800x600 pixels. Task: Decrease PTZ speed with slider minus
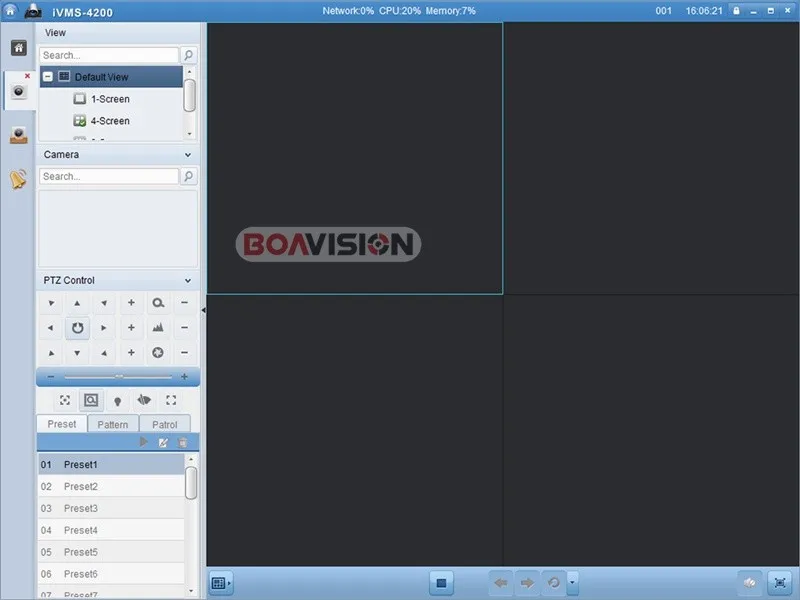[51, 377]
